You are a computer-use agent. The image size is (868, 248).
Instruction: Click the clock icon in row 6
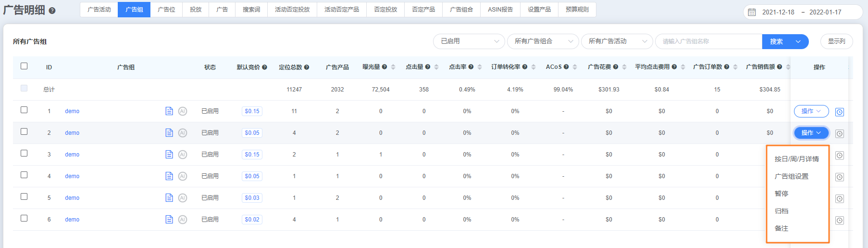click(840, 221)
